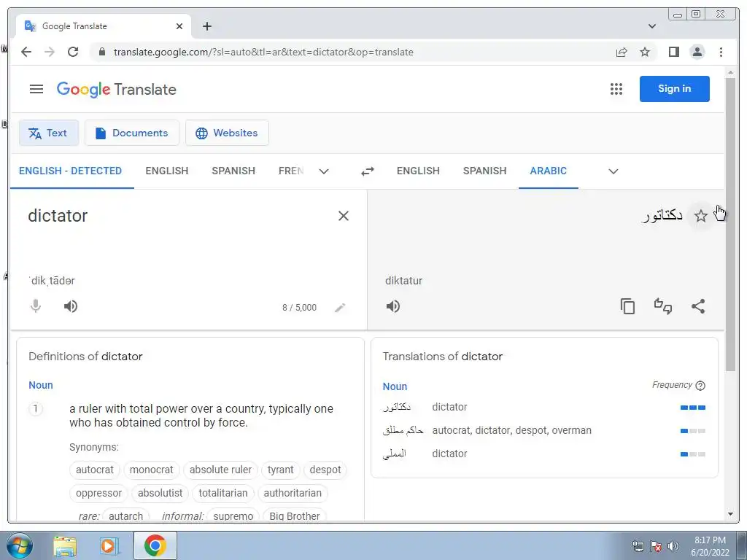Viewport: 747px width, 560px height.
Task: Open media player from taskbar
Action: 109,545
